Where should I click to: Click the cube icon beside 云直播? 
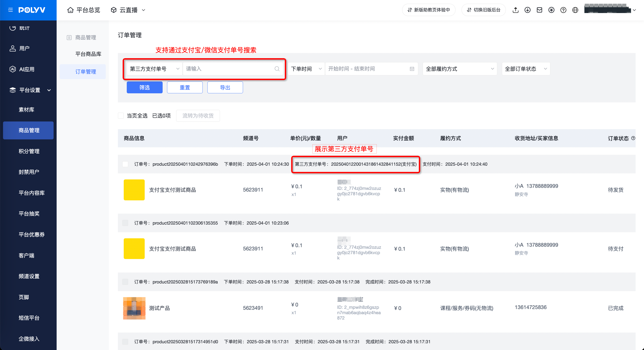pos(114,10)
